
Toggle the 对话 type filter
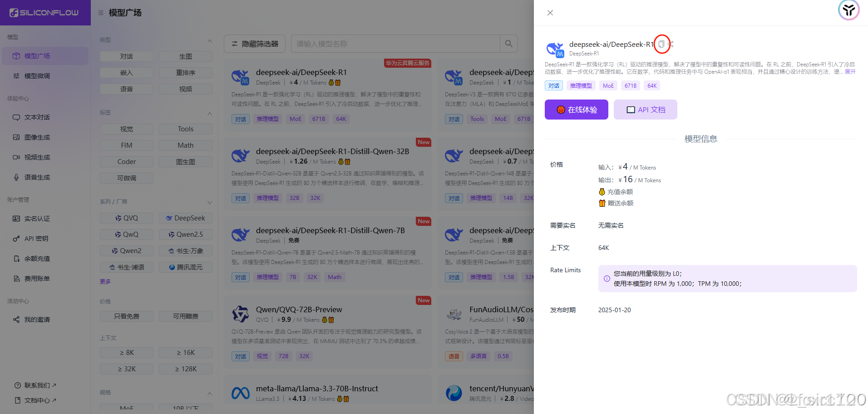(x=127, y=56)
